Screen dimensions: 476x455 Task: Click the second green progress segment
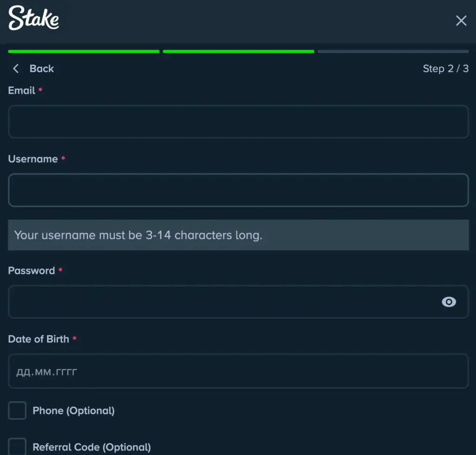point(238,52)
